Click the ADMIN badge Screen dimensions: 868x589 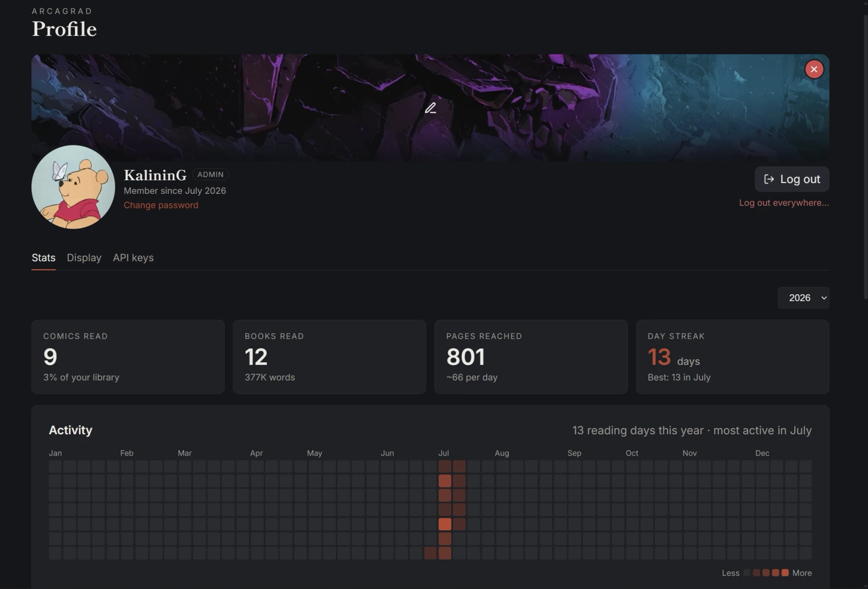click(210, 174)
